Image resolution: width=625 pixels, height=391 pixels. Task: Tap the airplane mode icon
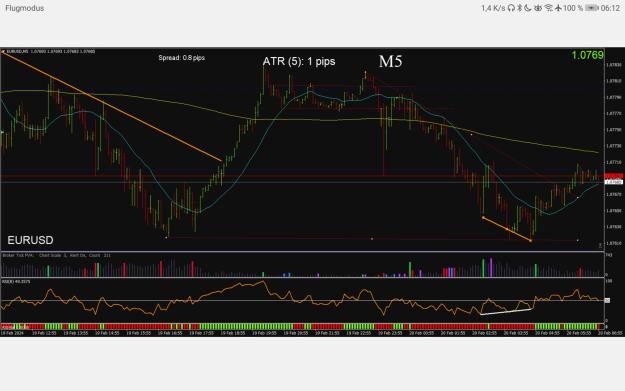click(558, 8)
